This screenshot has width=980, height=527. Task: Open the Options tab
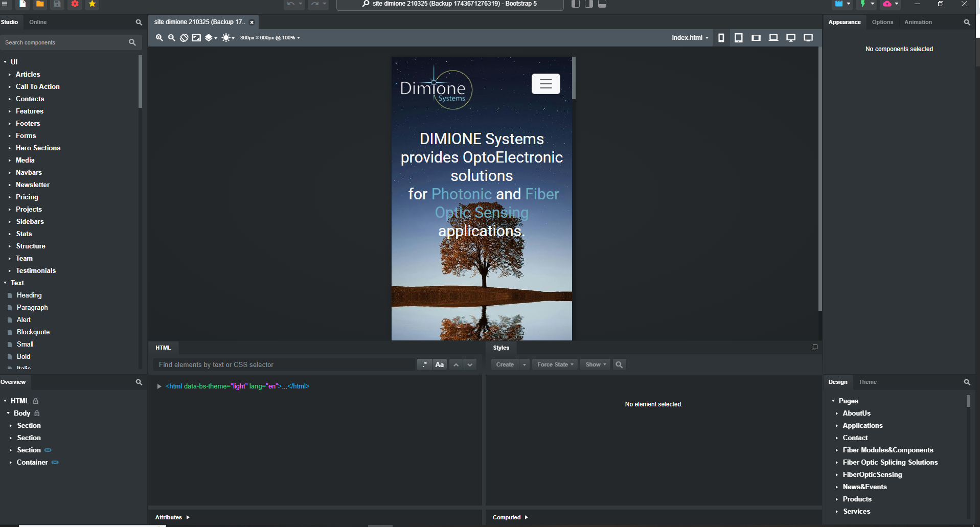point(882,22)
